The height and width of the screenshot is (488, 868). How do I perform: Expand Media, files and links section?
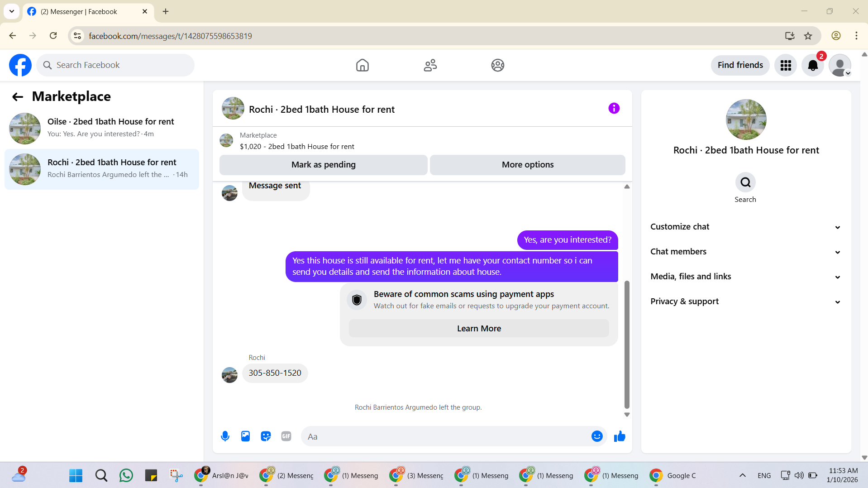pyautogui.click(x=746, y=277)
